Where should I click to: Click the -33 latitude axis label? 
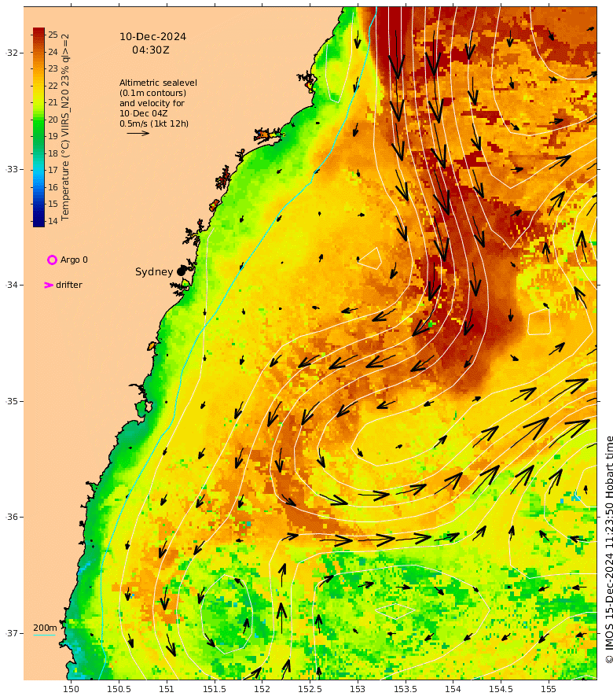click(13, 169)
